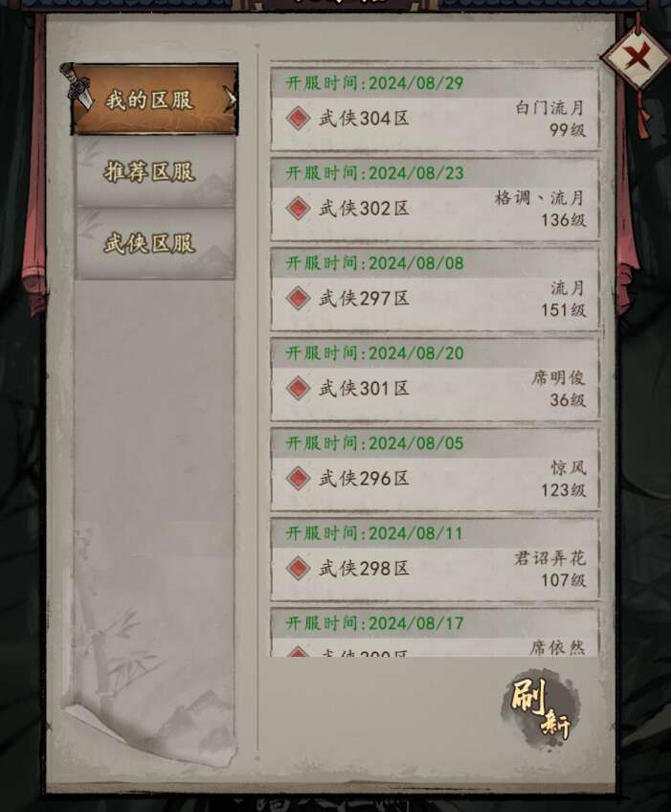
Task: Switch to the 武侠区服 tab
Action: [155, 243]
